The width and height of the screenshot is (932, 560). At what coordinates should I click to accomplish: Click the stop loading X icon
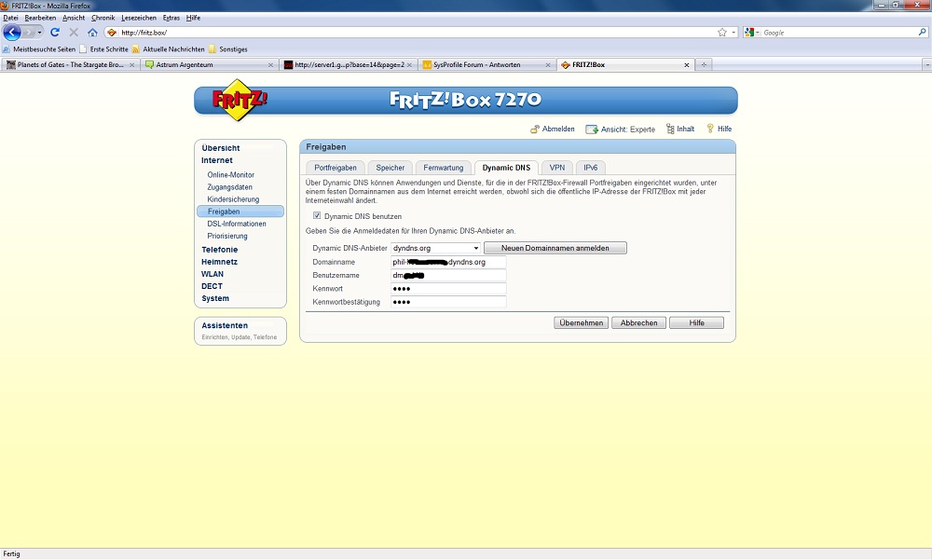74,32
